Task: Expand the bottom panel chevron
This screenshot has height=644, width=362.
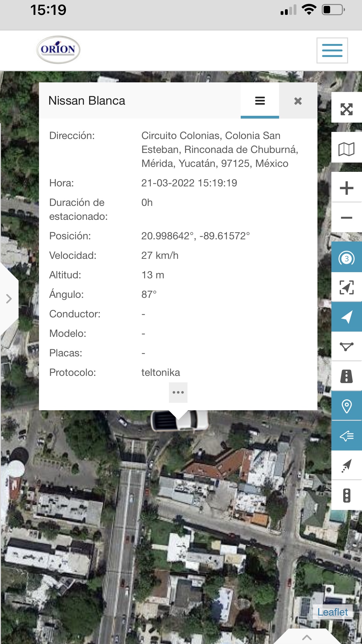Action: click(307, 637)
